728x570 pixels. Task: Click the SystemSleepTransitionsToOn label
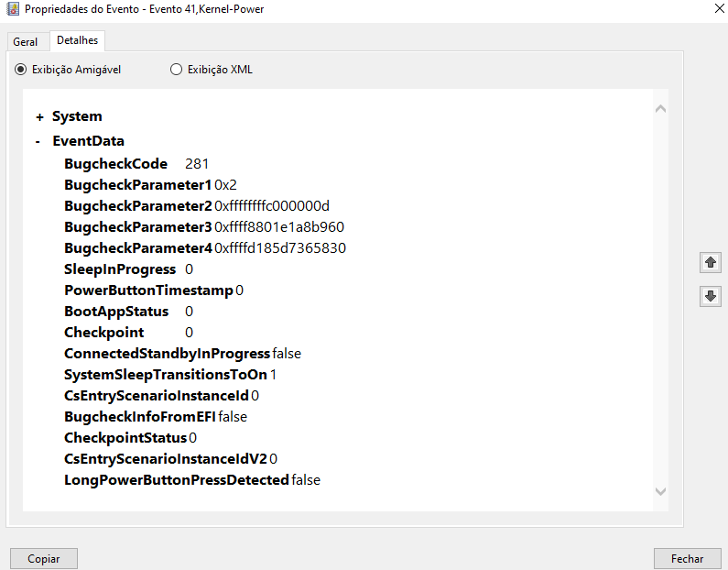pos(166,375)
